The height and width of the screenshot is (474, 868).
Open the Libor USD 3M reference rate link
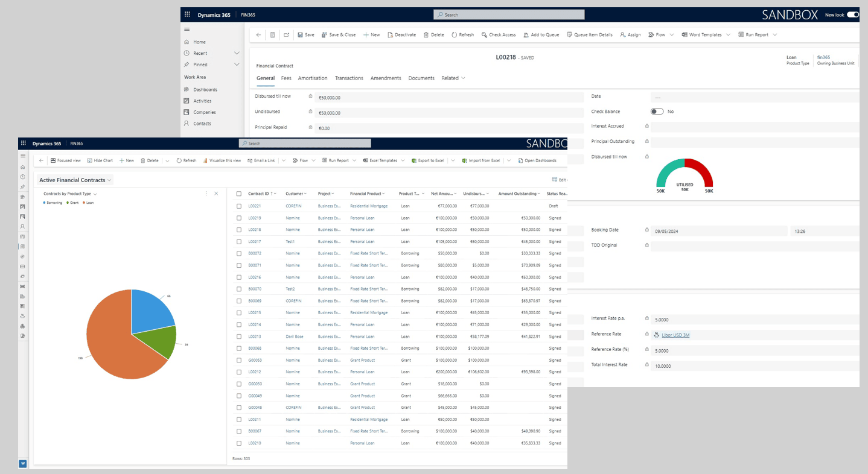click(x=675, y=335)
